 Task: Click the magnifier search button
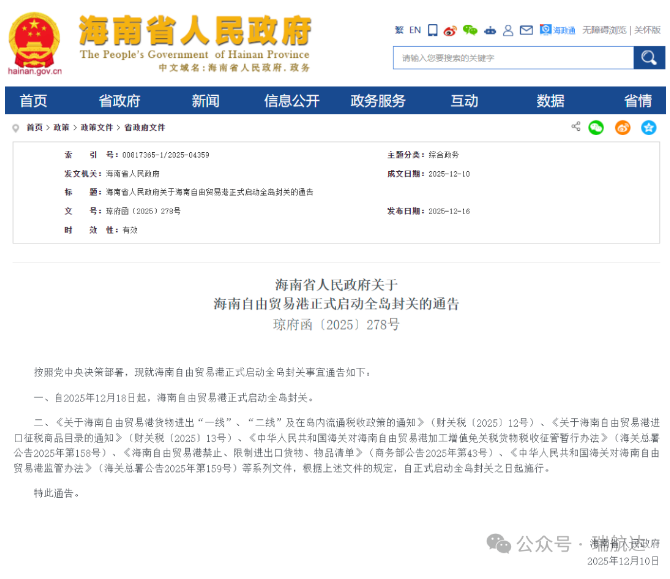[x=649, y=58]
